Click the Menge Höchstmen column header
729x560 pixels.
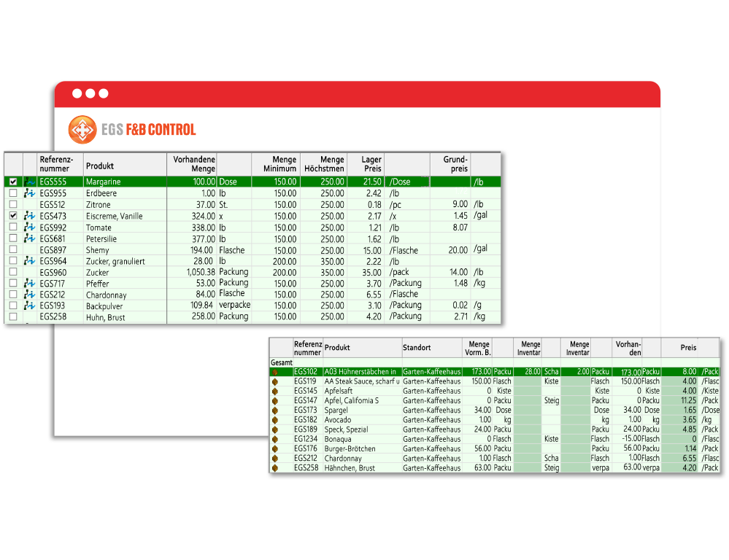coord(324,164)
